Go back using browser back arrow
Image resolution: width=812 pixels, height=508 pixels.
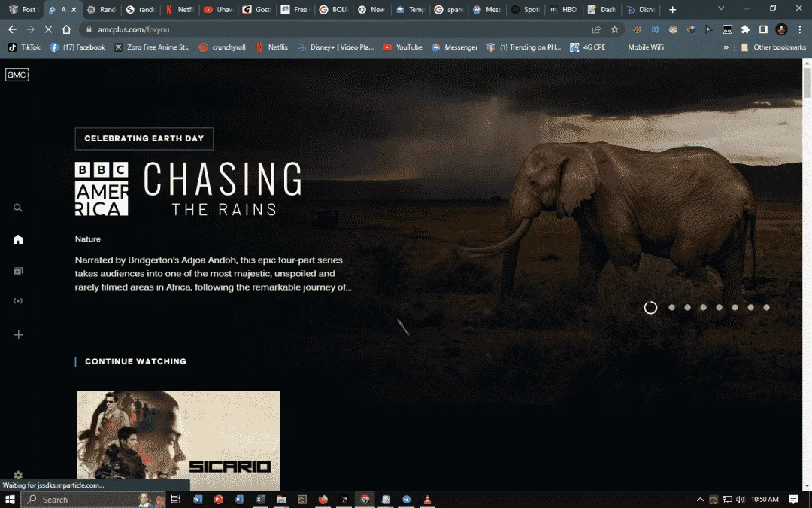pyautogui.click(x=13, y=29)
